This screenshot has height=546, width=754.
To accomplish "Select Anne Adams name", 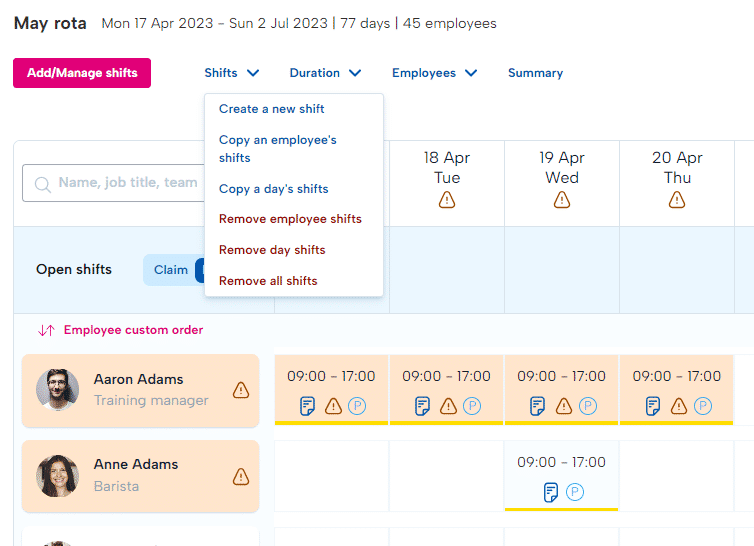I will click(136, 464).
